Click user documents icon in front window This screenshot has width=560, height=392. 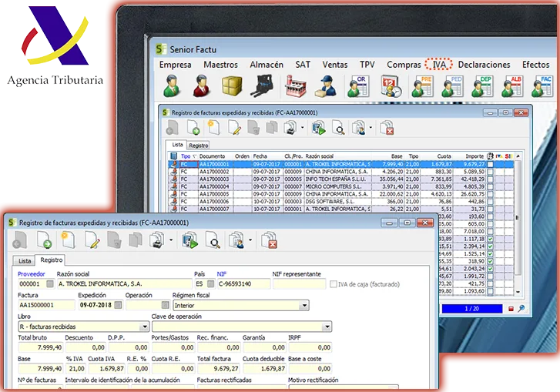(x=236, y=240)
